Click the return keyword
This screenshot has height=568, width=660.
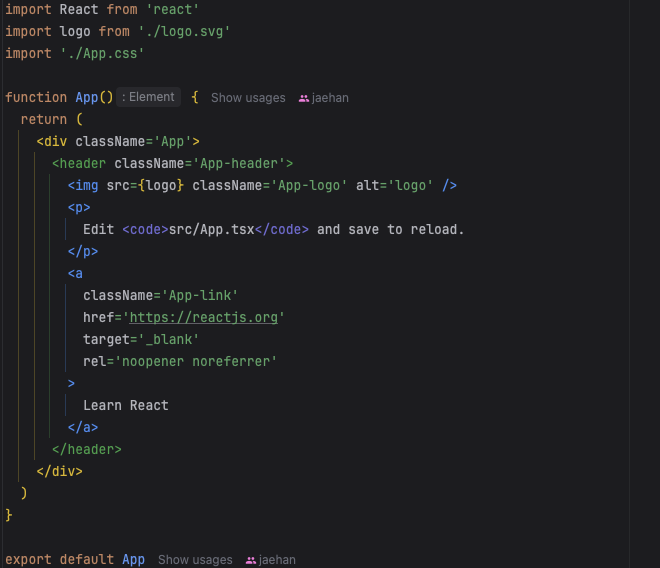click(44, 120)
